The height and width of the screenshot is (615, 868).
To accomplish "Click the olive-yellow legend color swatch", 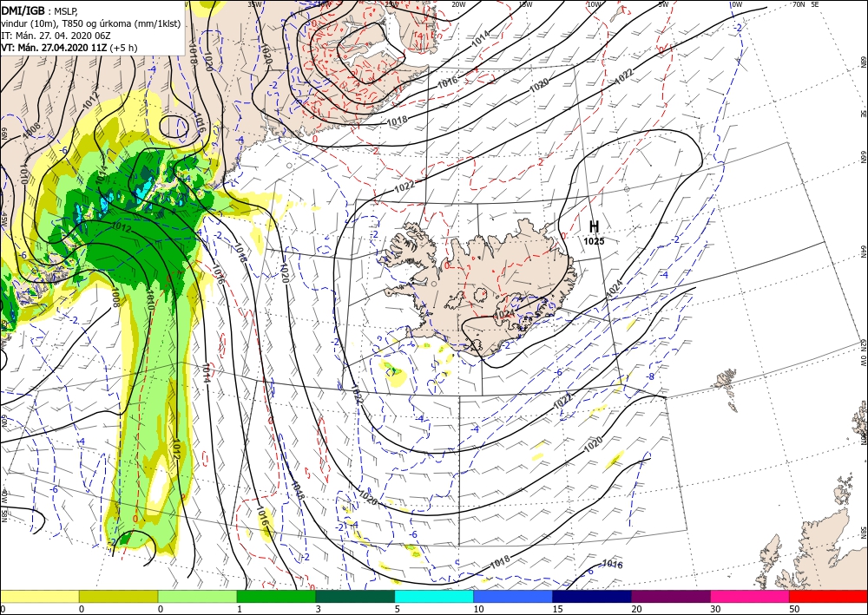I will pos(118,596).
